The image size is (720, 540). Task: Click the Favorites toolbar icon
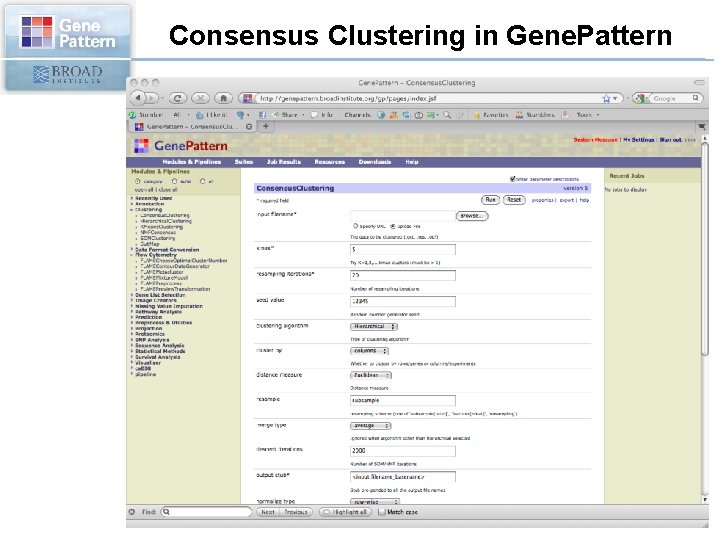tap(477, 115)
